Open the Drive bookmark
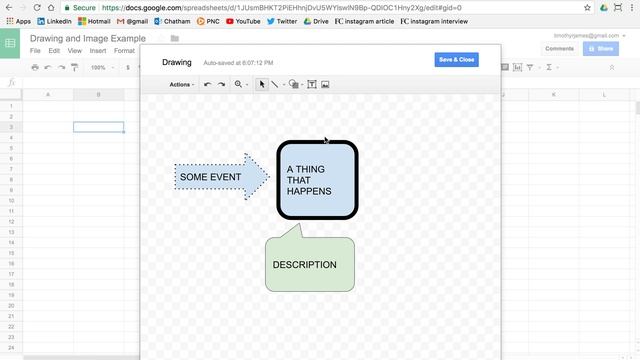This screenshot has height=360, width=640. (x=316, y=21)
